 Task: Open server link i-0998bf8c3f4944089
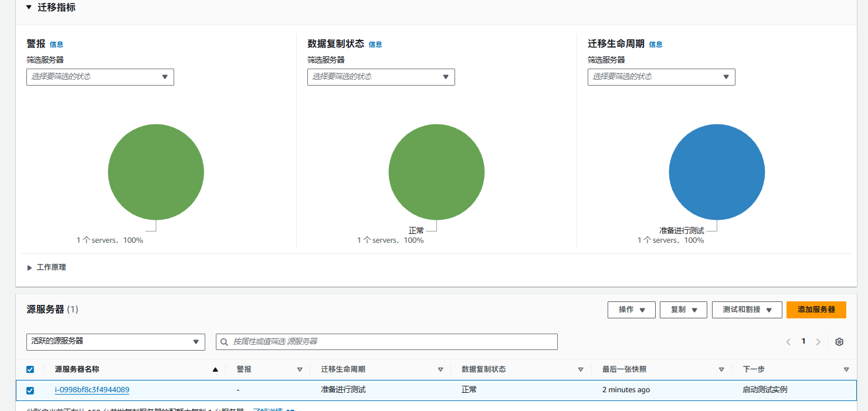(x=92, y=390)
